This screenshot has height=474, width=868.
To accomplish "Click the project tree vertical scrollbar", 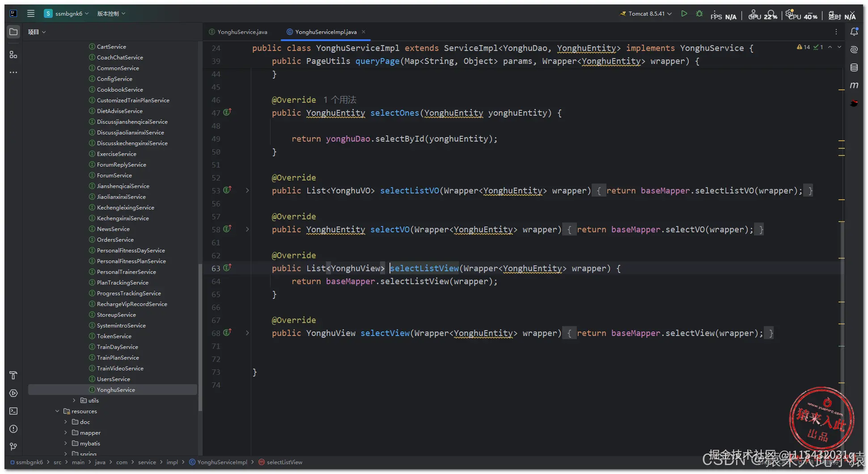I will 200,337.
